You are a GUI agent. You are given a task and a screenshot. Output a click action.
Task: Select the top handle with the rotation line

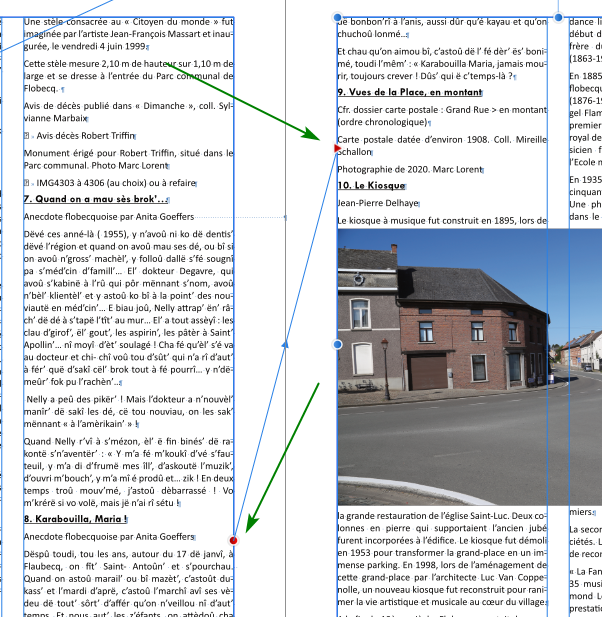(558, 17)
